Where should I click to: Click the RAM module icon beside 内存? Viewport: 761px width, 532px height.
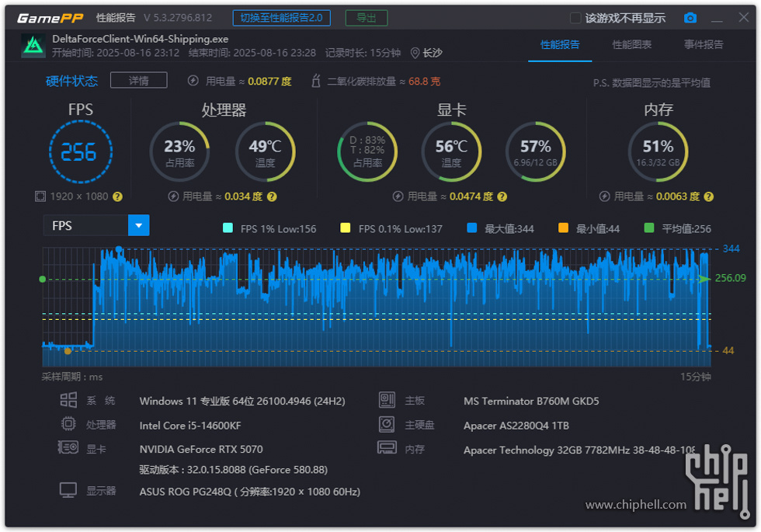[387, 447]
